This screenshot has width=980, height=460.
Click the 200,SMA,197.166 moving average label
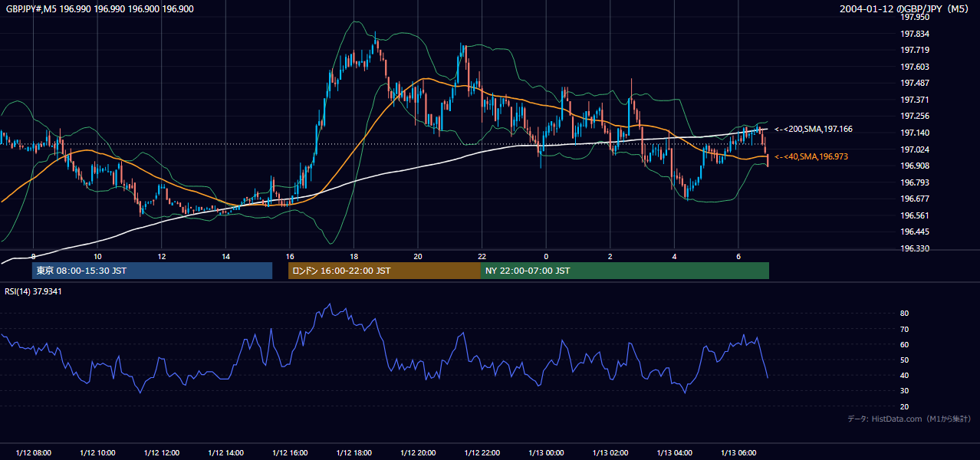coord(813,130)
